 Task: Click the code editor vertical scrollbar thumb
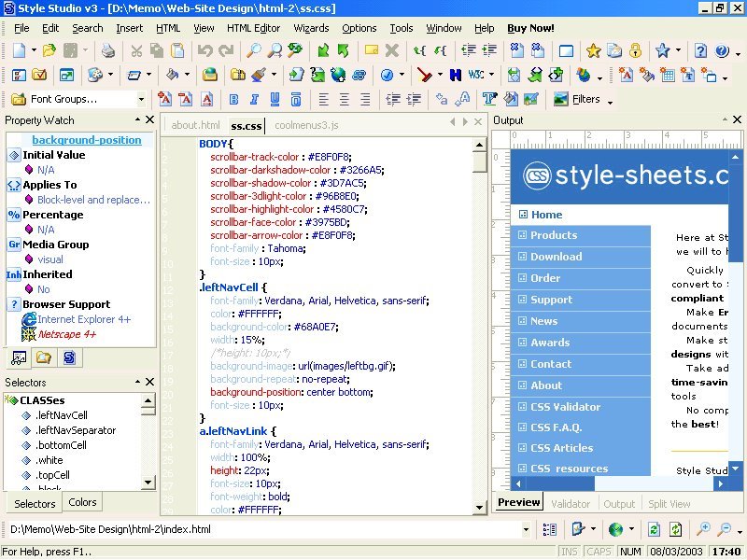(480, 161)
